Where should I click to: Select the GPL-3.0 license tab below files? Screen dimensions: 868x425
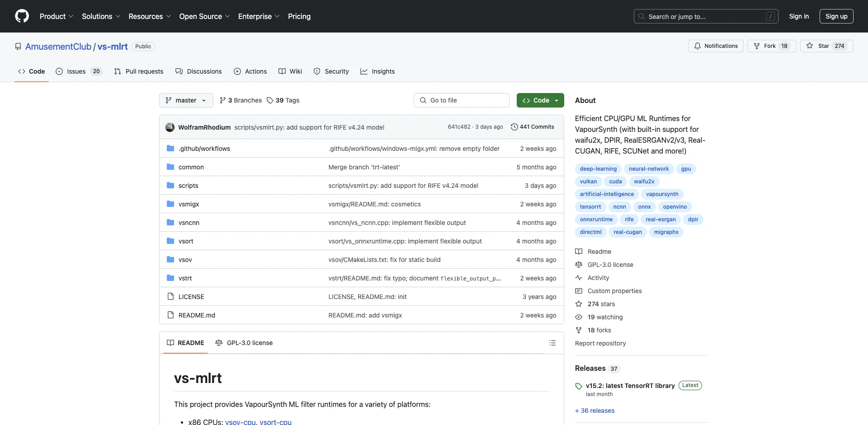coord(244,343)
